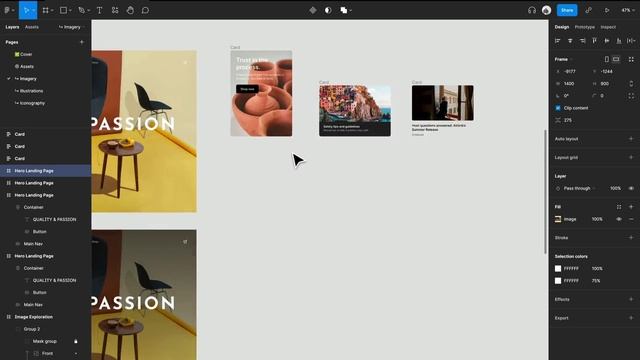Click the present play icon

tap(607, 10)
